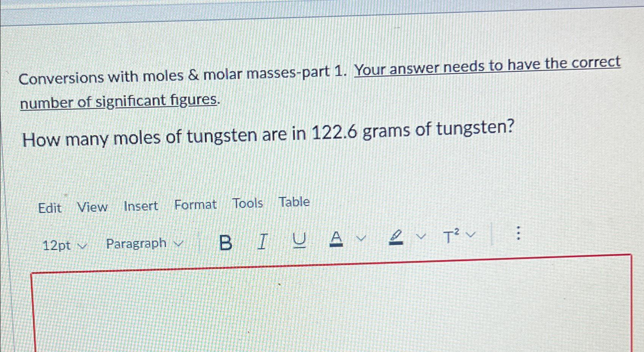The image size is (644, 352).
Task: Open the Format menu
Action: click(196, 204)
